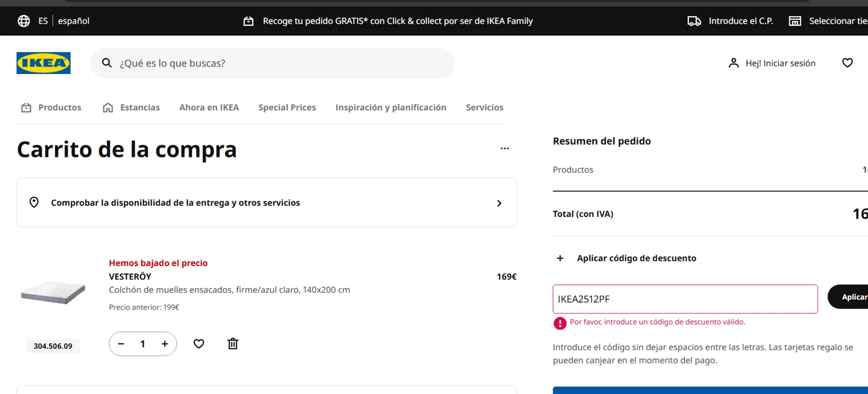Click the delivery truck icon

pos(694,21)
